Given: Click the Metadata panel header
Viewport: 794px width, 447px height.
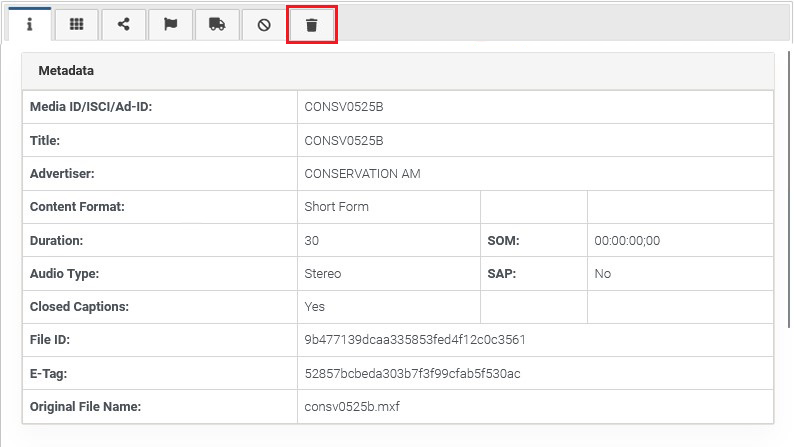Looking at the screenshot, I should [x=398, y=71].
